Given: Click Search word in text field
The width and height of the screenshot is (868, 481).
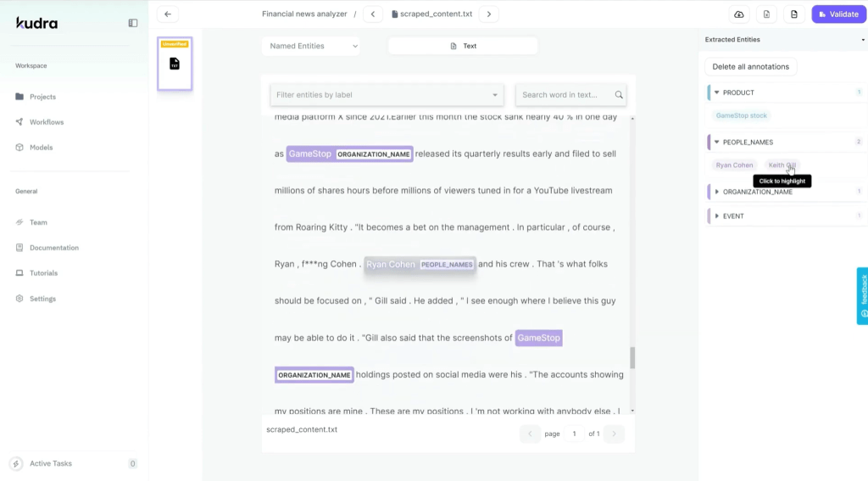Looking at the screenshot, I should click(565, 95).
